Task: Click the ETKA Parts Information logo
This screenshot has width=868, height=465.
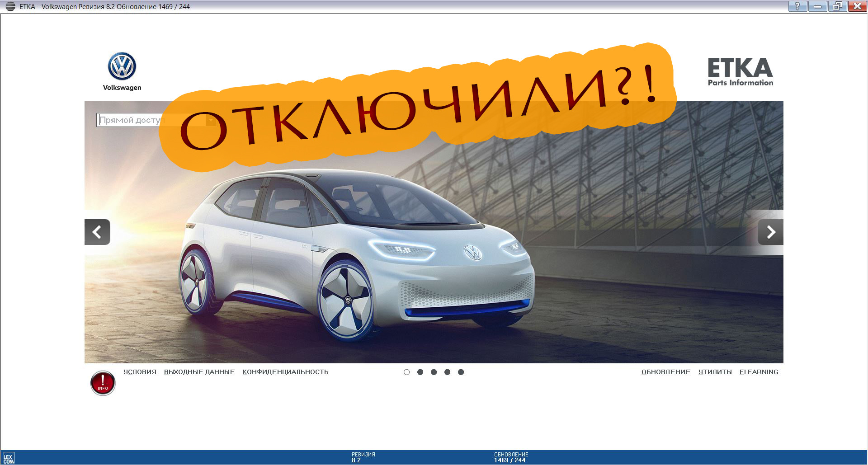Action: click(x=741, y=71)
